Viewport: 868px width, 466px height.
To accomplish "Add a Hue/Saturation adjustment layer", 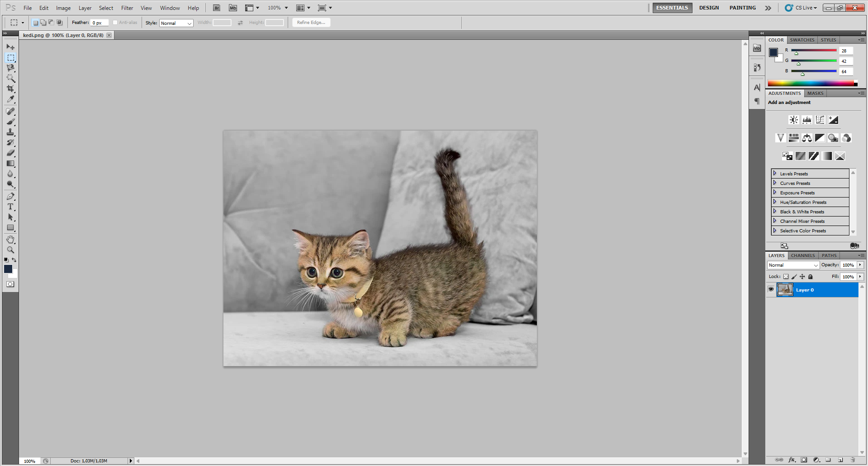I will [793, 138].
